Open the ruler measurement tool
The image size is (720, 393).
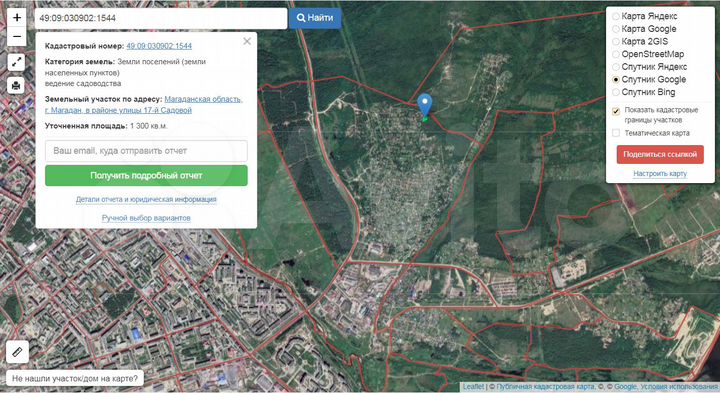click(x=17, y=352)
